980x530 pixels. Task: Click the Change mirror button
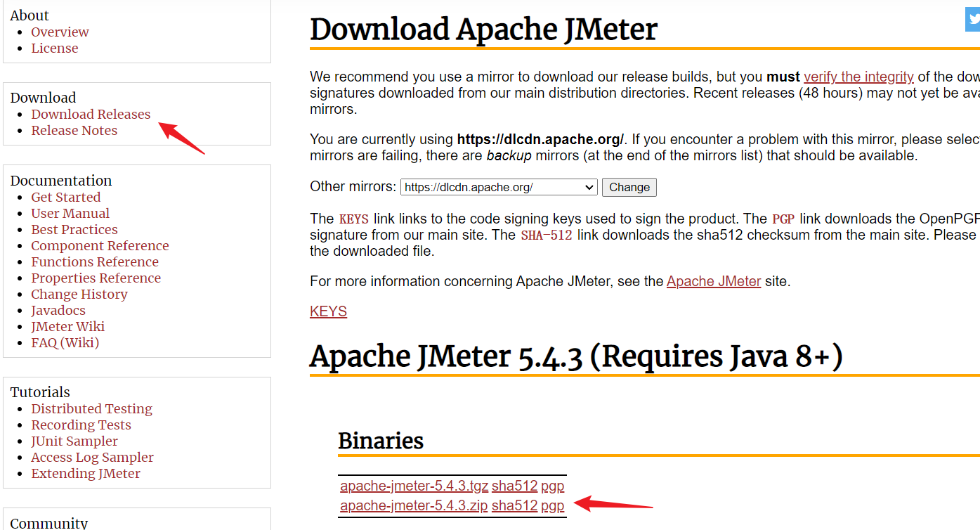click(x=629, y=187)
